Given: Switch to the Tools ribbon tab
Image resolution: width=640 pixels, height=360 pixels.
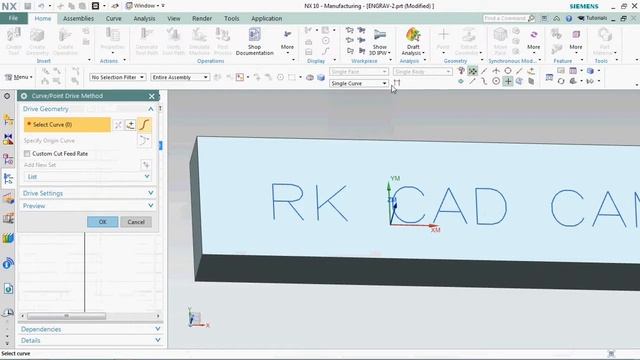Looking at the screenshot, I should pos(231,18).
